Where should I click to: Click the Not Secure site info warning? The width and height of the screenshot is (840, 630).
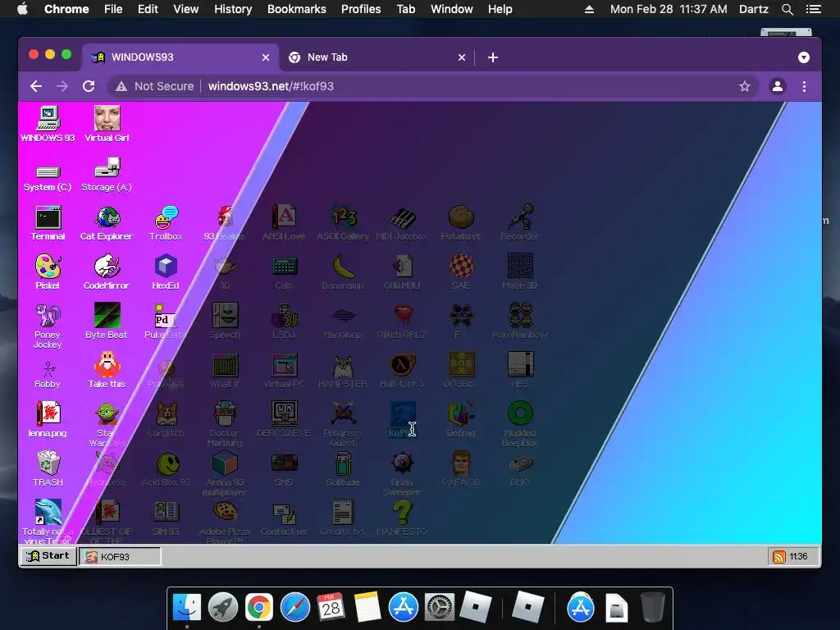tap(155, 86)
